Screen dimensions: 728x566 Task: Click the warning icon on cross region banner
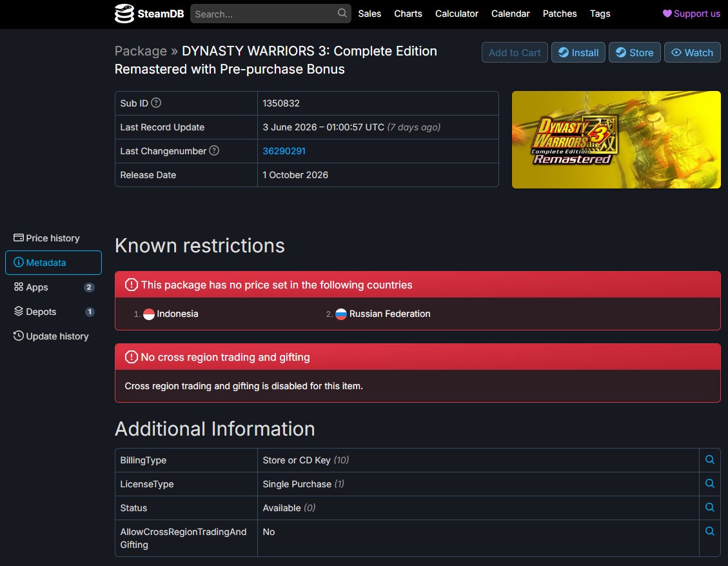[132, 357]
